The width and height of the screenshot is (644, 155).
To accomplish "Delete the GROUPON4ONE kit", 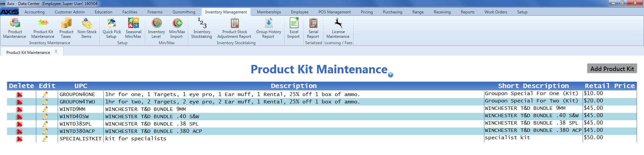I will 20,94.
